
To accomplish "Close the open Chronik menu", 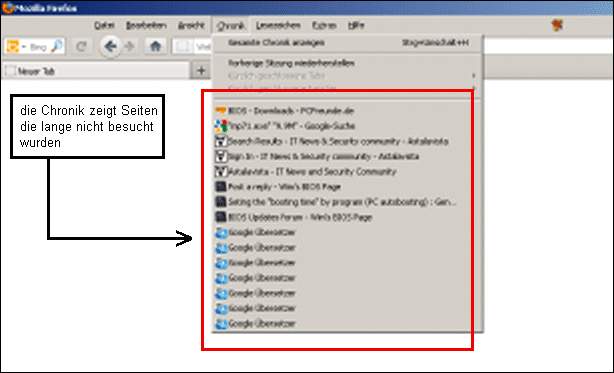I will (231, 26).
